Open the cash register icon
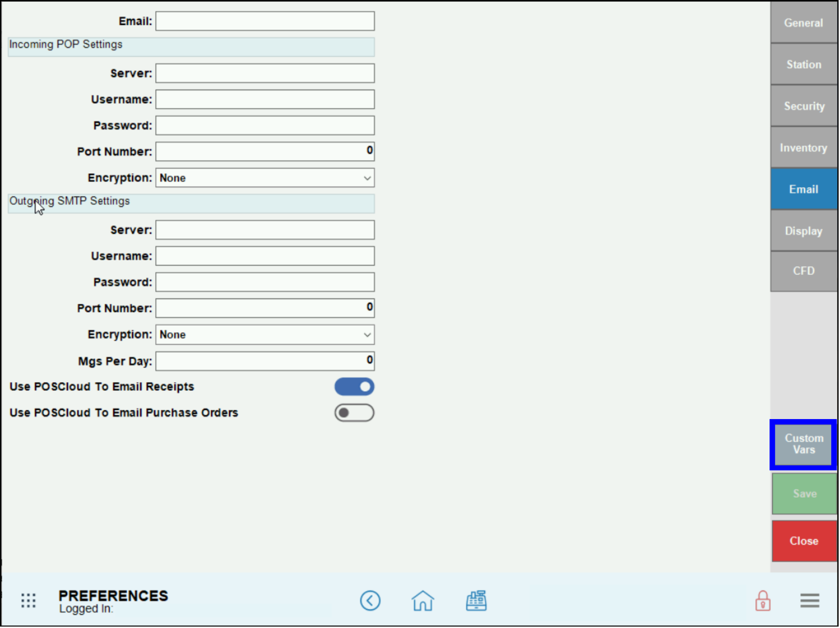Image resolution: width=840 pixels, height=628 pixels. pos(477,601)
